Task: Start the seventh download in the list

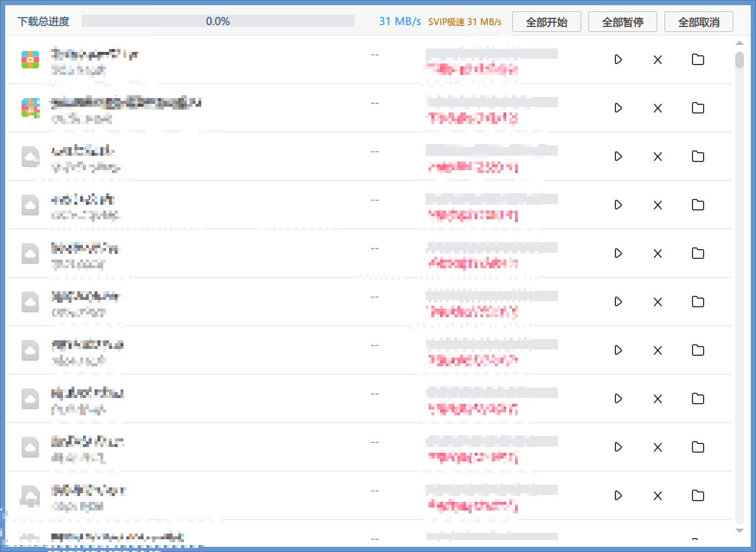Action: point(618,350)
